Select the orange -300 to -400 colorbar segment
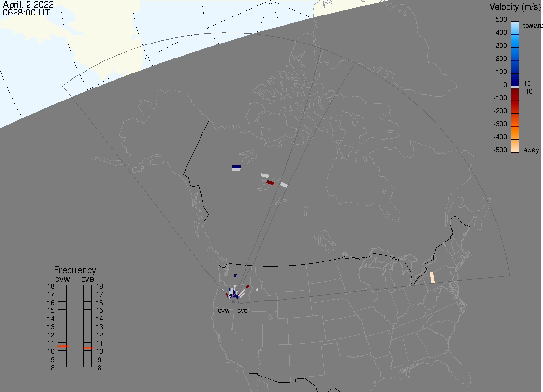This screenshot has width=543, height=392. [x=515, y=133]
